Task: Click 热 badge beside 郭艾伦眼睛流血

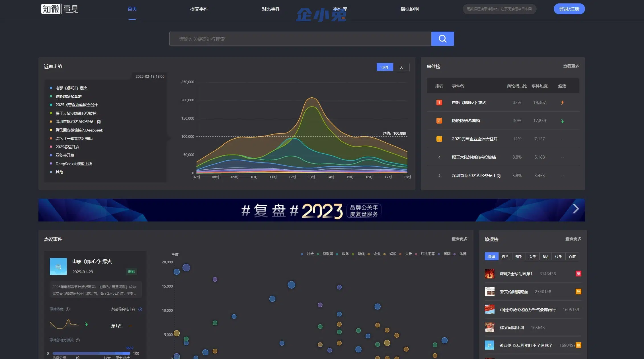Action: [579, 292]
